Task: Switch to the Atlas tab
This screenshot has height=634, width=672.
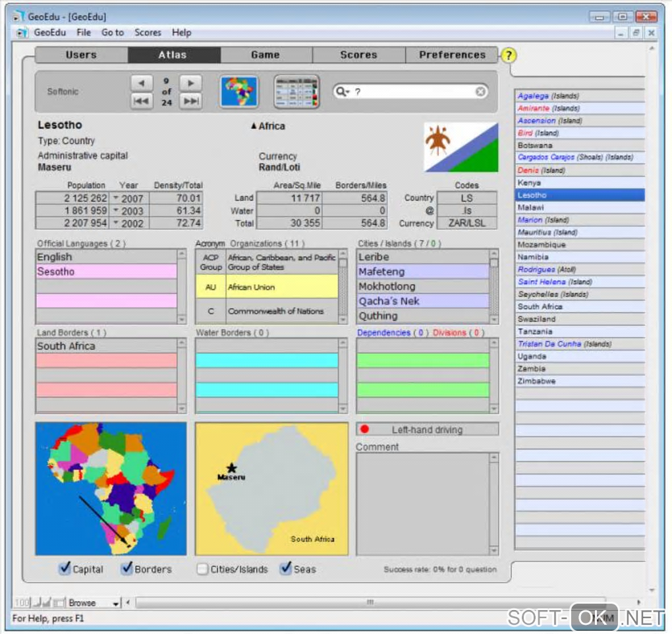Action: 174,55
